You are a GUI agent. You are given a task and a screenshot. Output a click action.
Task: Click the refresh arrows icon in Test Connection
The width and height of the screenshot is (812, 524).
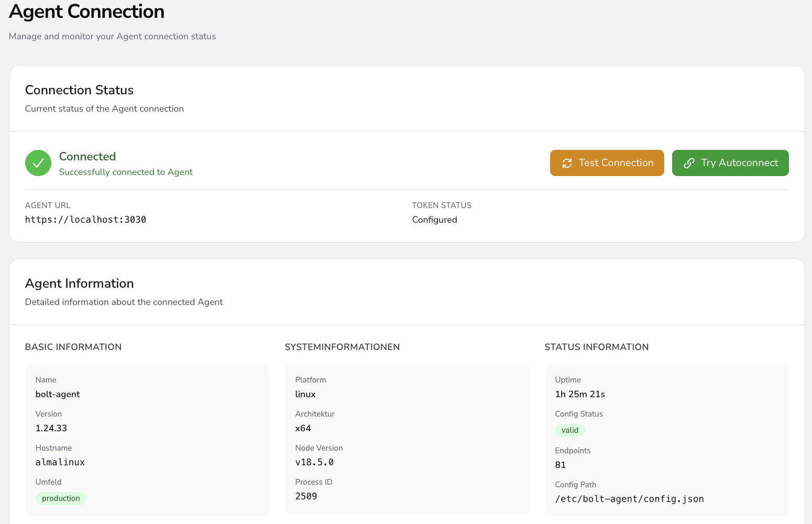tap(567, 163)
